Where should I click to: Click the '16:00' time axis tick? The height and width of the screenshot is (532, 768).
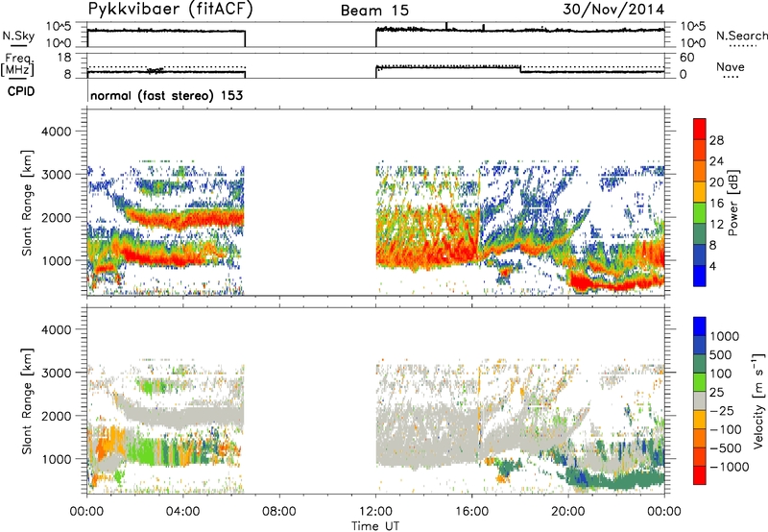471,512
